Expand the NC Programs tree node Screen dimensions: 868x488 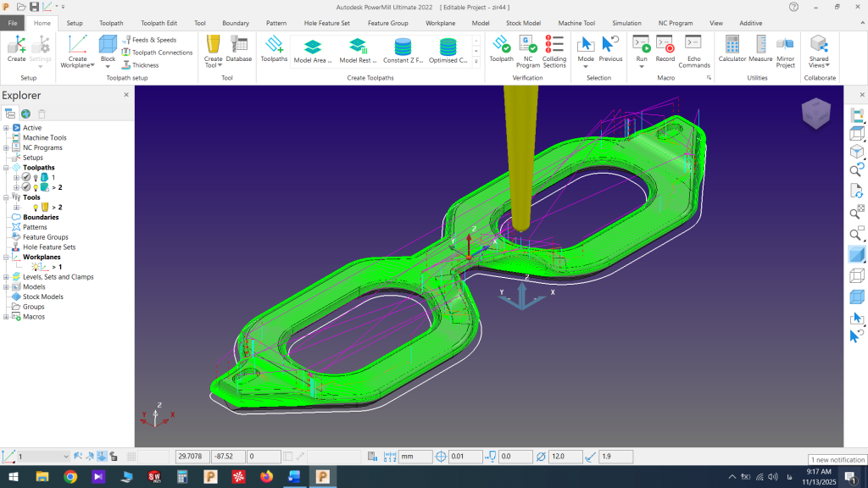click(6, 147)
